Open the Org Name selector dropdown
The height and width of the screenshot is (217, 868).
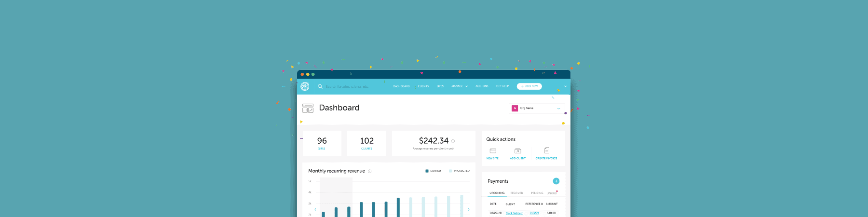click(537, 108)
